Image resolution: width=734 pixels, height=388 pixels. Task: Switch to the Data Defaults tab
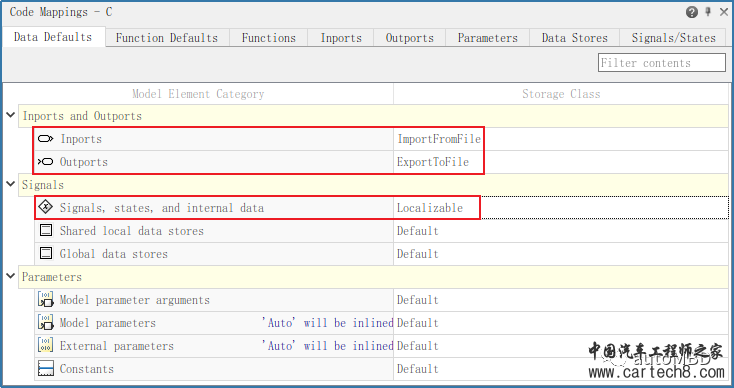(53, 37)
